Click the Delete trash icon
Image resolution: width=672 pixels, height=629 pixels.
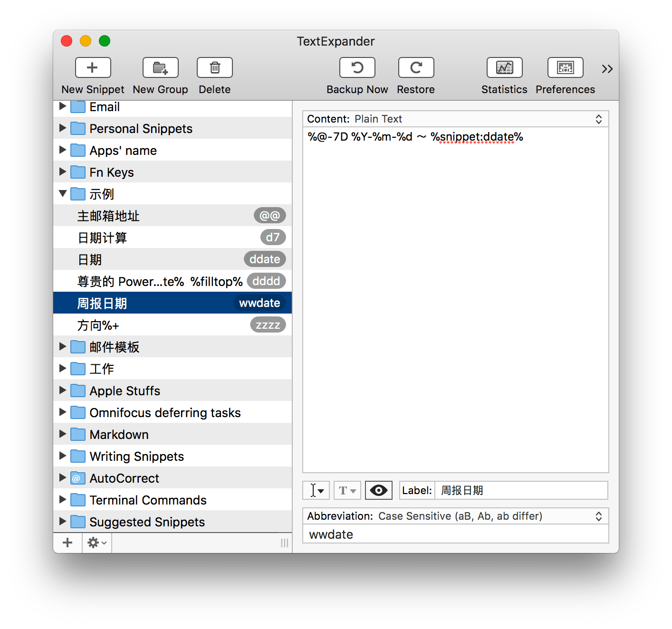[x=214, y=68]
